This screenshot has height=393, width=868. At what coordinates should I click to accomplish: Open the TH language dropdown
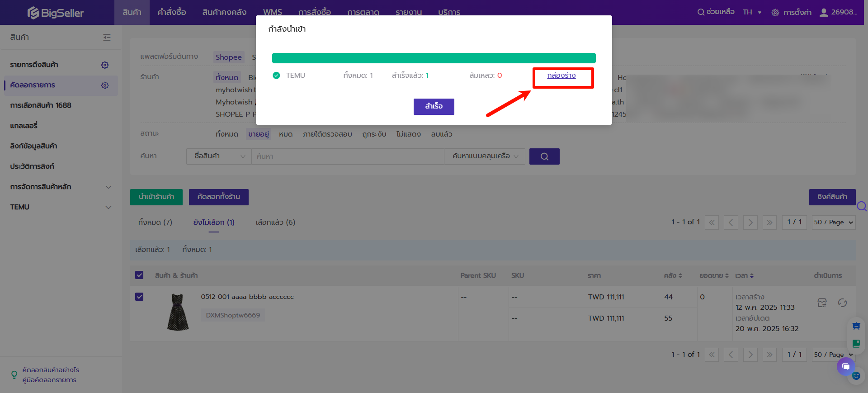[x=752, y=12]
